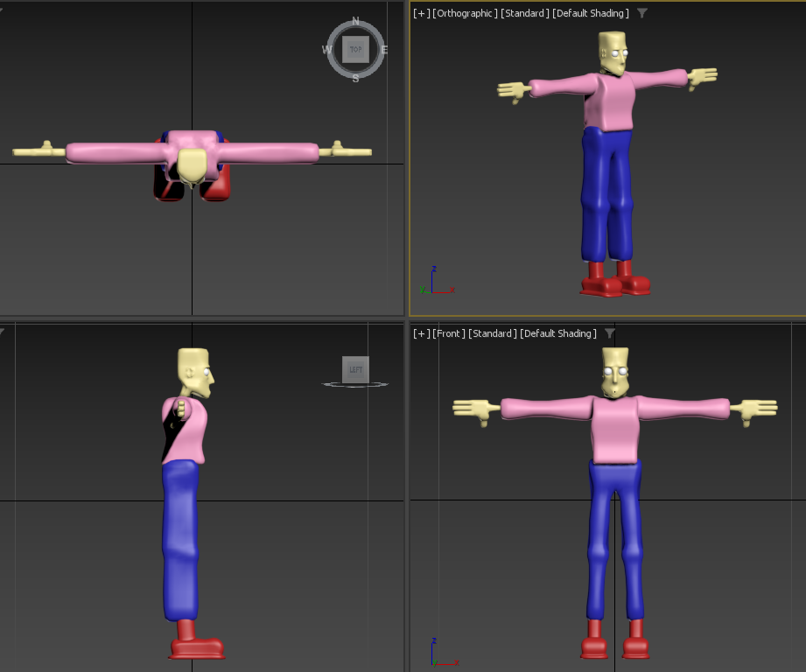This screenshot has height=672, width=806.
Task: Click the N compass label on ViewCube
Action: tap(355, 21)
